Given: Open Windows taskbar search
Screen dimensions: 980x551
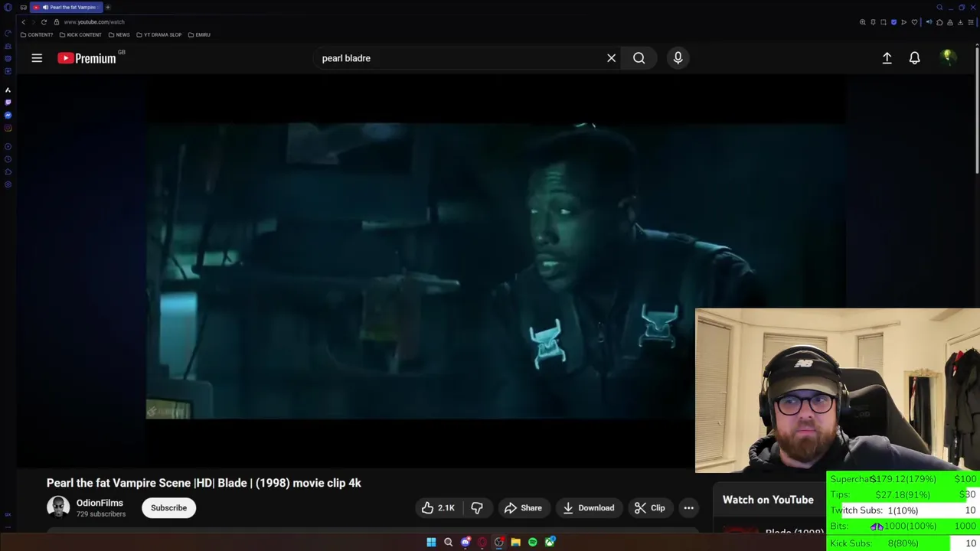Looking at the screenshot, I should 449,543.
